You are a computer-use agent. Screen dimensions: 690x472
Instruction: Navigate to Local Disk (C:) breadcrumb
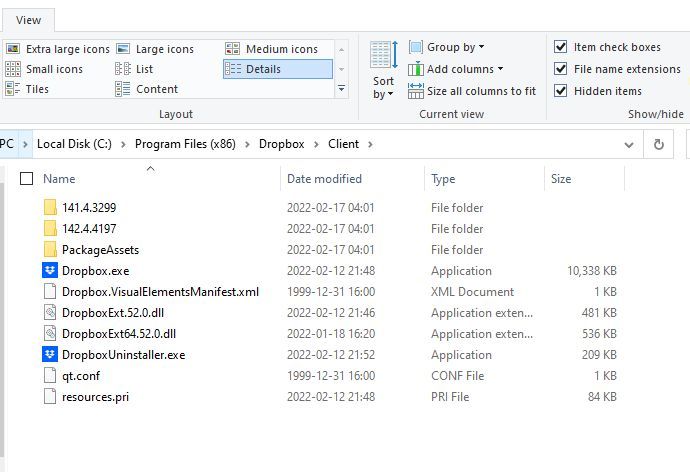point(74,144)
